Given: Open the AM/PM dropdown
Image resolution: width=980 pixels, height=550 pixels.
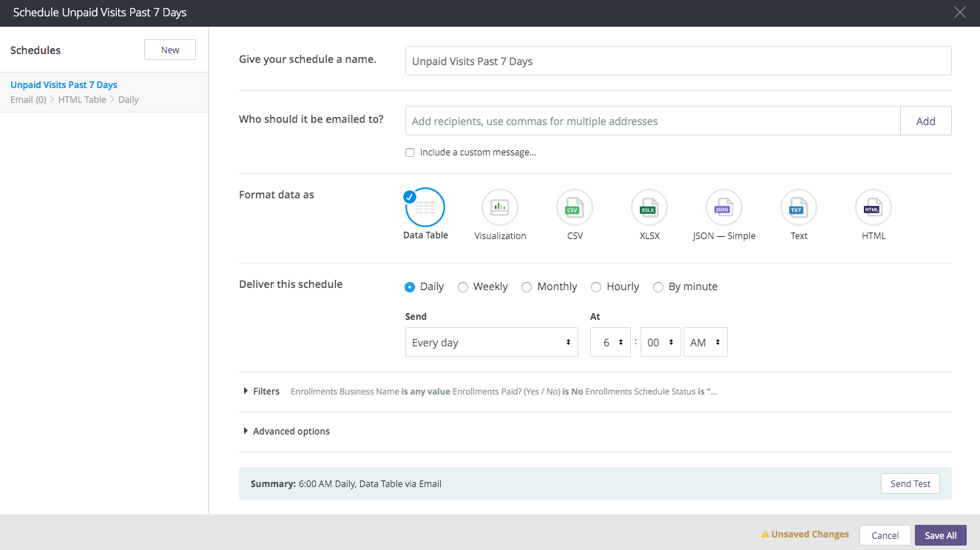Looking at the screenshot, I should click(705, 343).
